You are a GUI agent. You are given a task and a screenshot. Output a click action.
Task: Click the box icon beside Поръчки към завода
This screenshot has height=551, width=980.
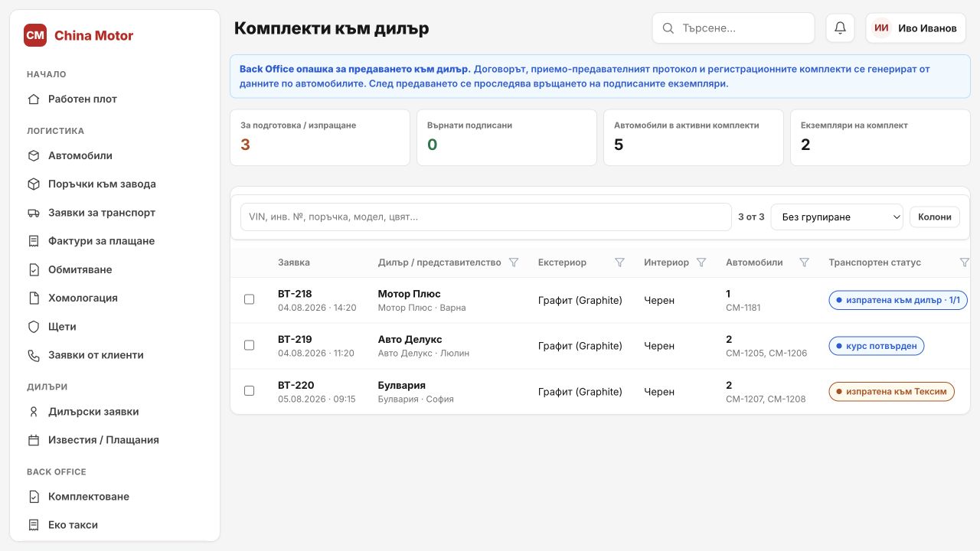pos(34,184)
